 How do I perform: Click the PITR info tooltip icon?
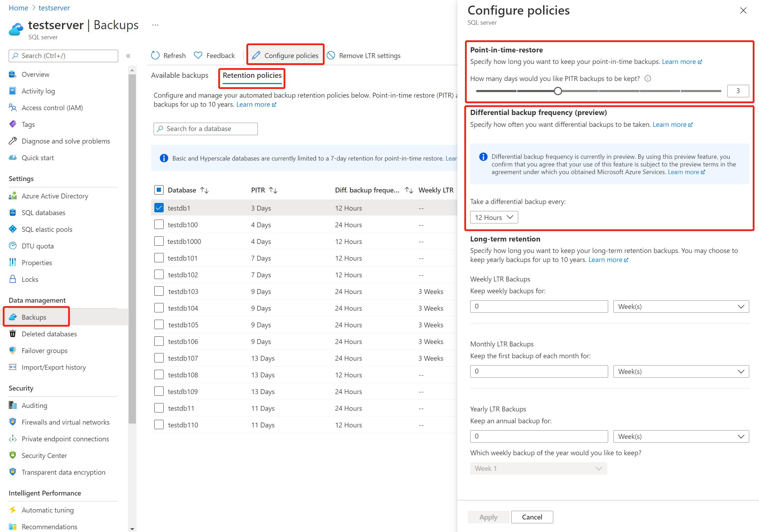pyautogui.click(x=648, y=79)
